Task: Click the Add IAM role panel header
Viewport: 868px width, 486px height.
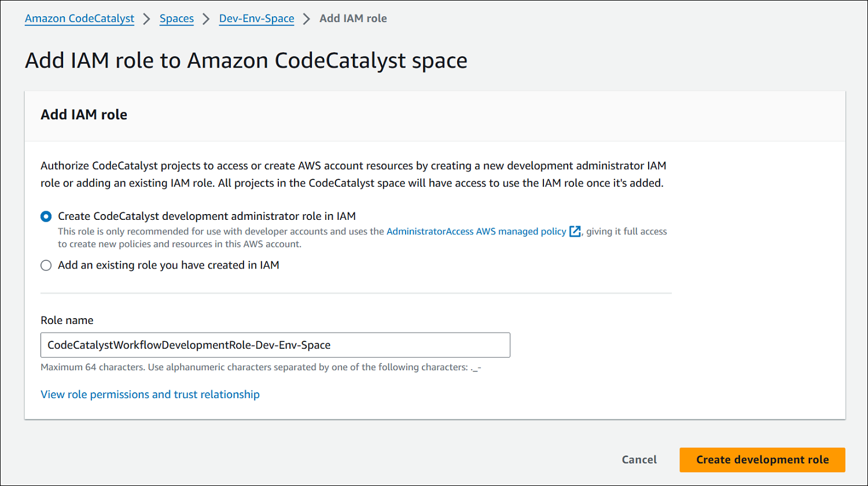Action: pos(84,115)
